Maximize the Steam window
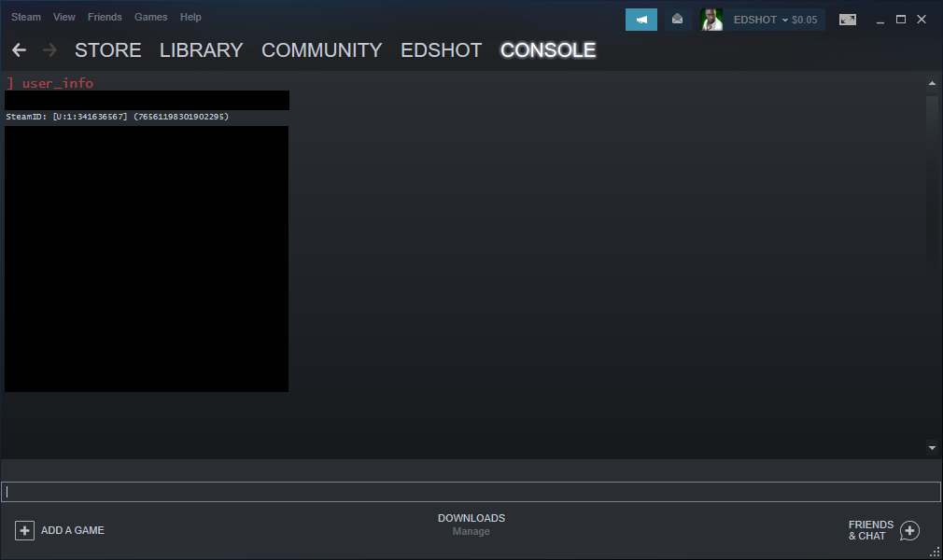The height and width of the screenshot is (560, 943). [901, 20]
